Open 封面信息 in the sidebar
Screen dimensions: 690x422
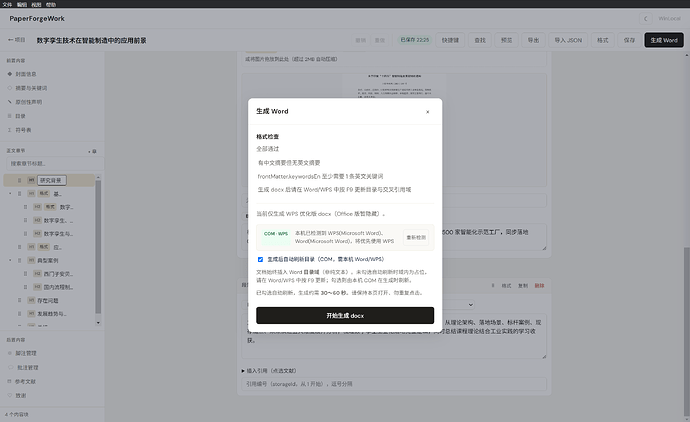(26, 74)
